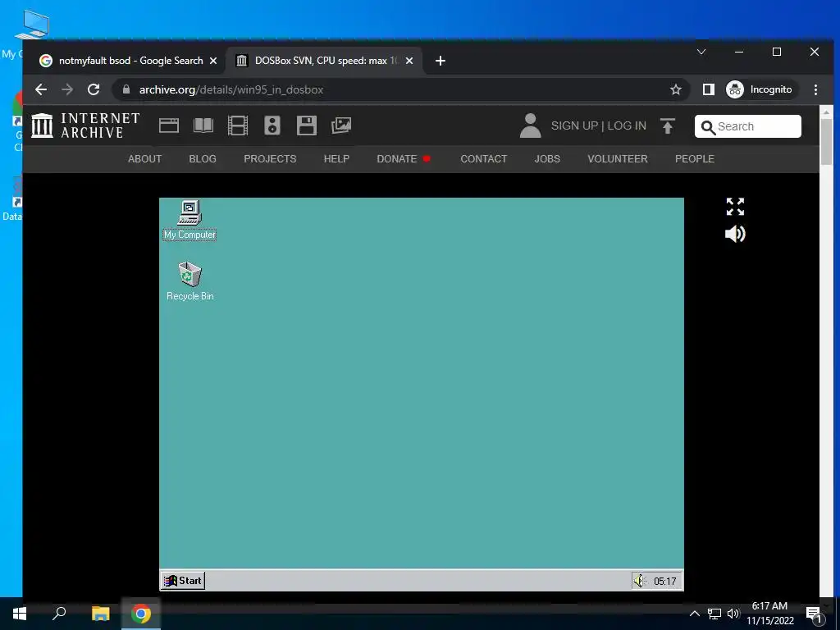Click the Windows 95 tray volume icon
Screen dimensions: 840x630
640,581
